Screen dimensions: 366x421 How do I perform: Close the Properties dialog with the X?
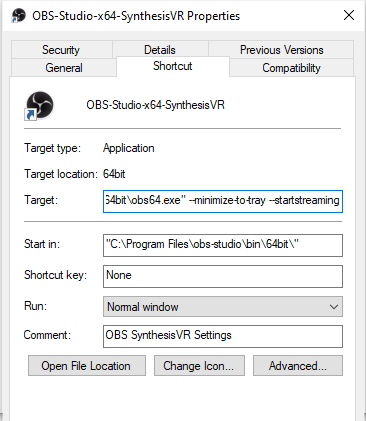349,15
